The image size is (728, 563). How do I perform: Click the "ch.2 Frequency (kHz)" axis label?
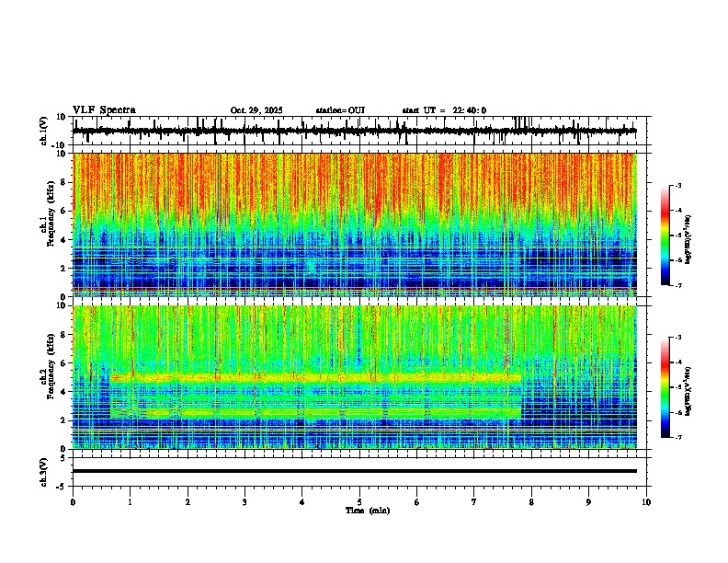48,366
